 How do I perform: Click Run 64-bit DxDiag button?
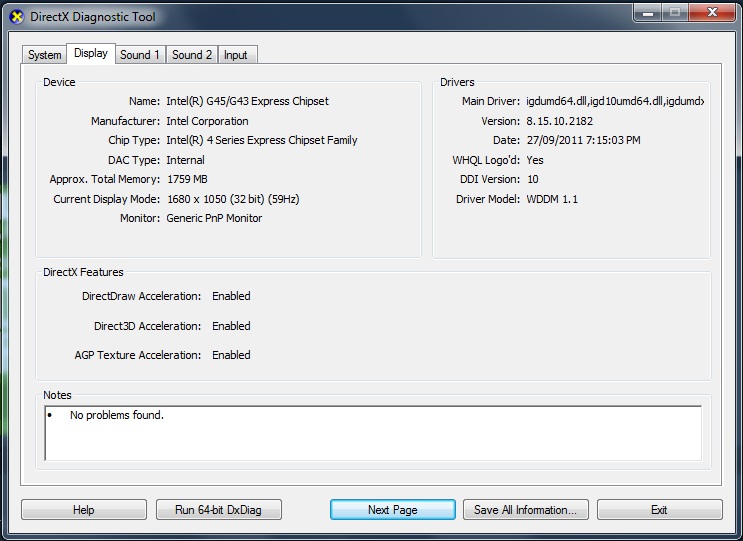click(218, 510)
